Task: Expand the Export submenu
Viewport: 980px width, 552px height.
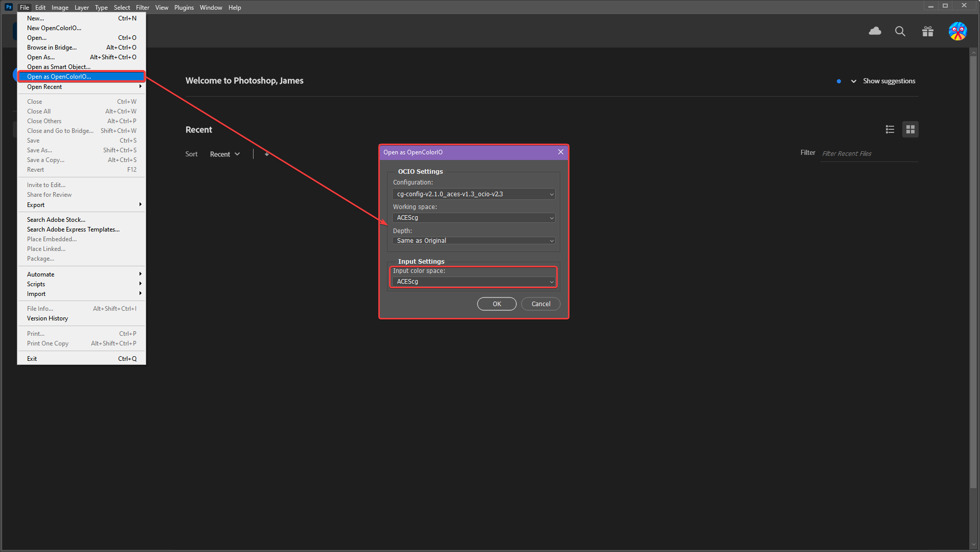Action: pos(81,205)
